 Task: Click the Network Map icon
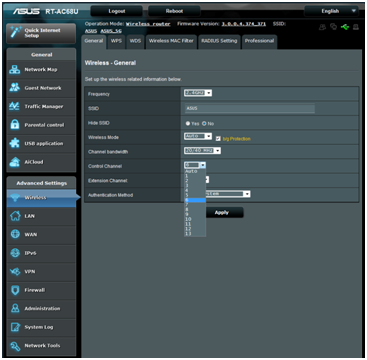click(x=15, y=70)
